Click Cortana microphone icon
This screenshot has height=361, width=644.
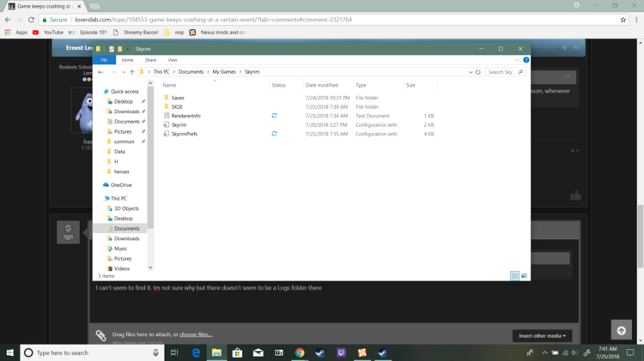point(155,352)
